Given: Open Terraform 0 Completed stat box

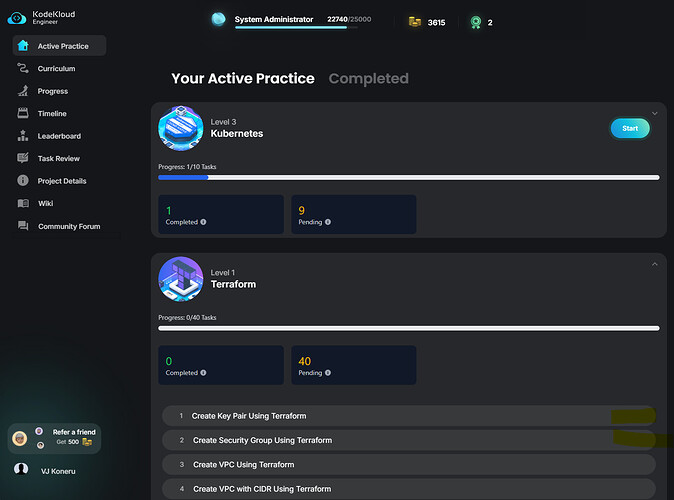Looking at the screenshot, I should (221, 365).
